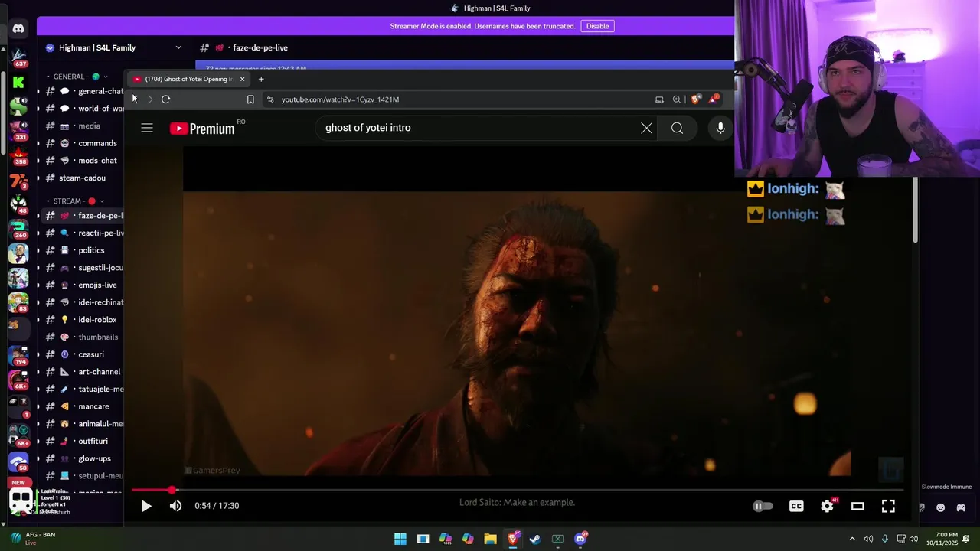Expand Highman S4L Family server menu
Viewport: 980px width, 551px height.
pyautogui.click(x=114, y=47)
